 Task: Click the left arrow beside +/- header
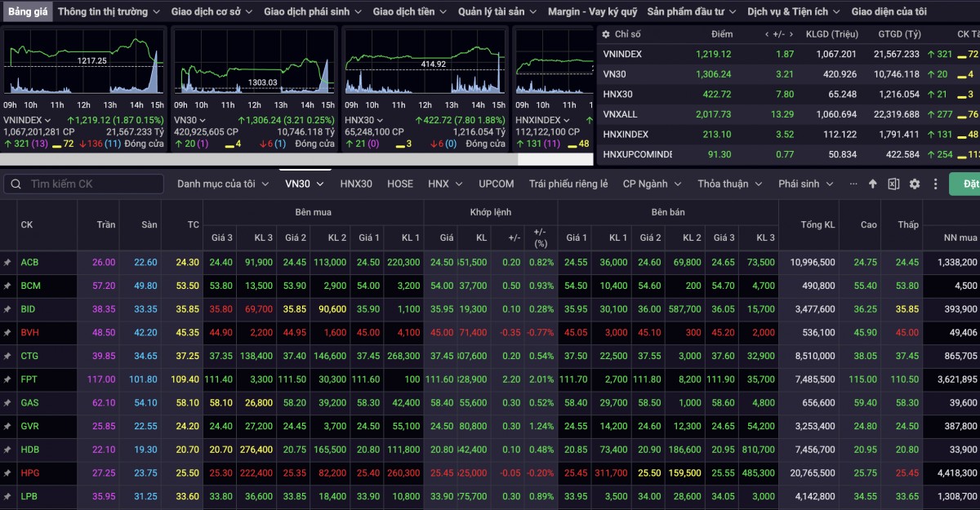click(x=766, y=34)
